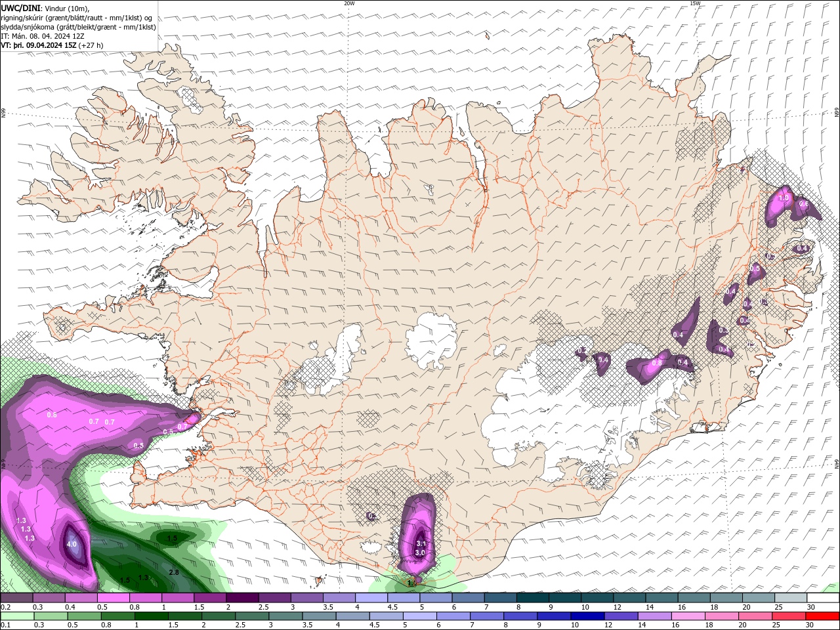
Task: Click the 1.0 snowfall value in the east
Action: click(x=783, y=198)
